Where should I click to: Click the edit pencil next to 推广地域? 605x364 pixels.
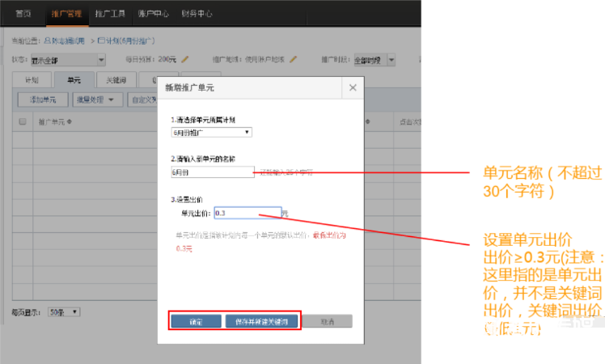pos(294,59)
